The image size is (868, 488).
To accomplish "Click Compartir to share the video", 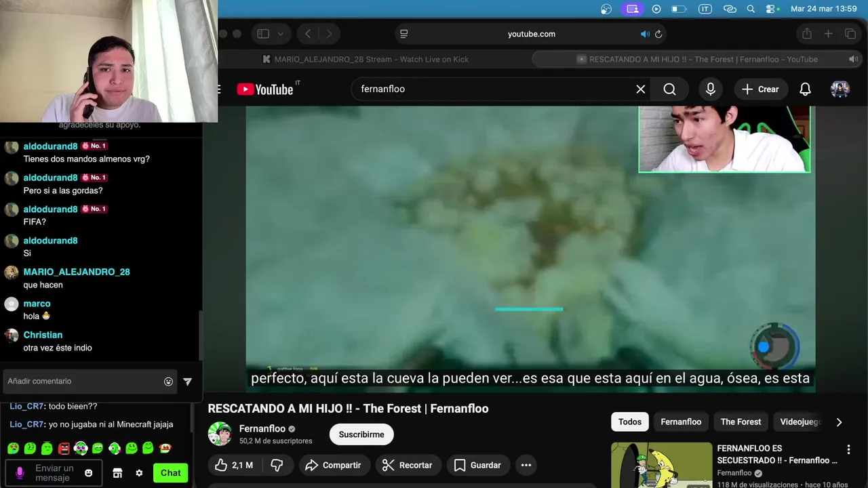I will pyautogui.click(x=334, y=465).
